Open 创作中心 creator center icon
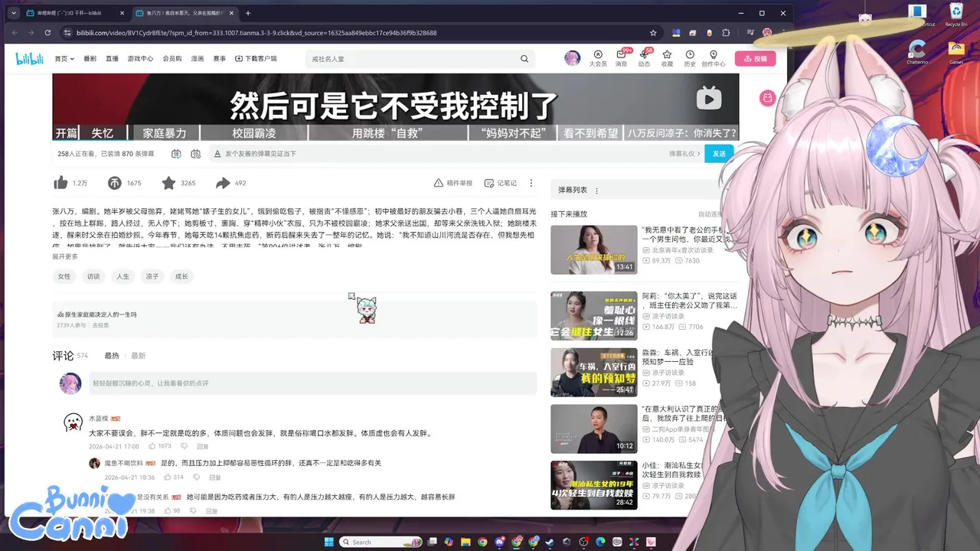This screenshot has width=980, height=551. click(x=714, y=58)
